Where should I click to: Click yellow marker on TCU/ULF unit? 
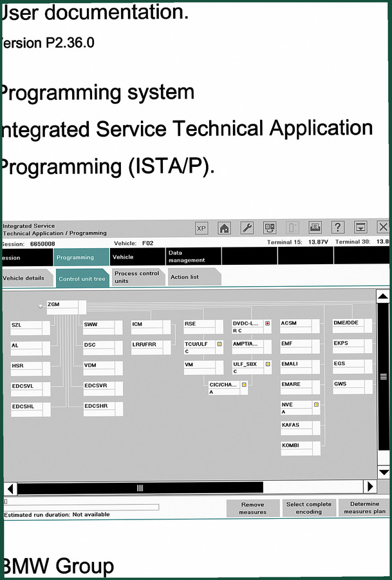[x=219, y=344]
